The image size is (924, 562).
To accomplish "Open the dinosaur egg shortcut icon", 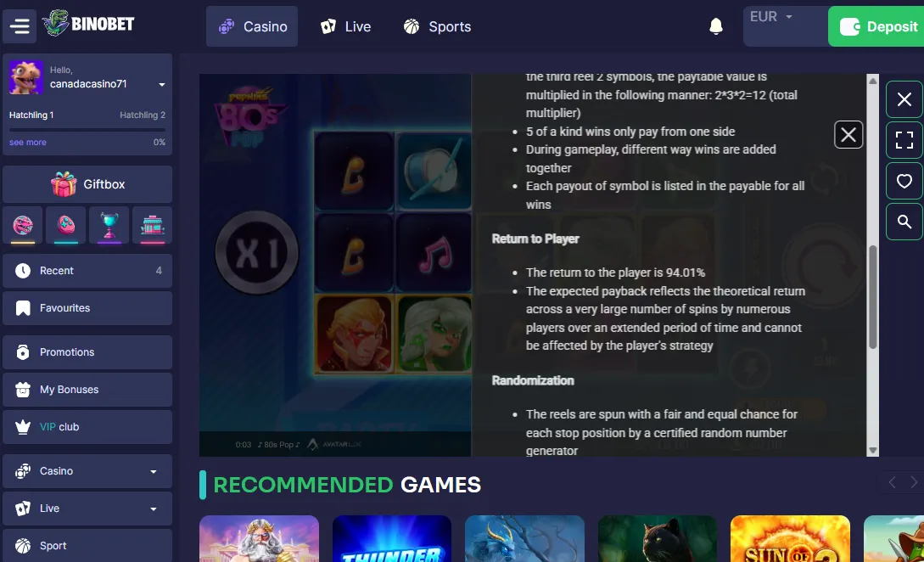I will (66, 225).
